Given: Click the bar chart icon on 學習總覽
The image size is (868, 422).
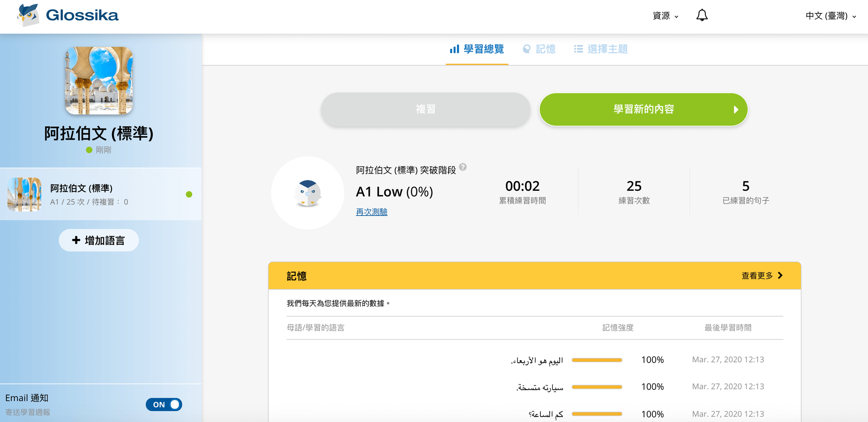Looking at the screenshot, I should 454,49.
